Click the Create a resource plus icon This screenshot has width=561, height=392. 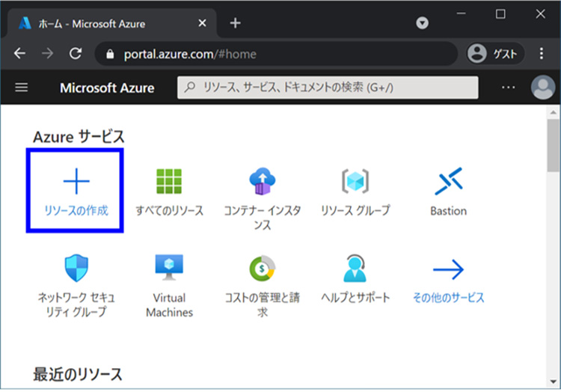pyautogui.click(x=76, y=181)
